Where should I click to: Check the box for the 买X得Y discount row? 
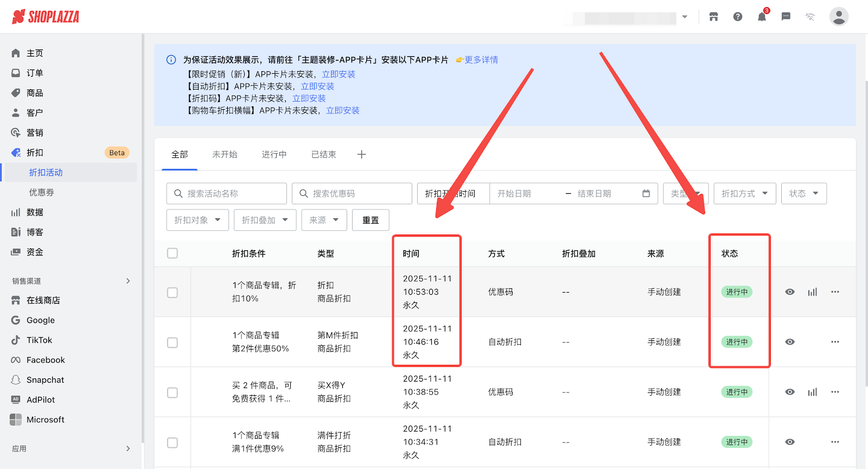[173, 392]
